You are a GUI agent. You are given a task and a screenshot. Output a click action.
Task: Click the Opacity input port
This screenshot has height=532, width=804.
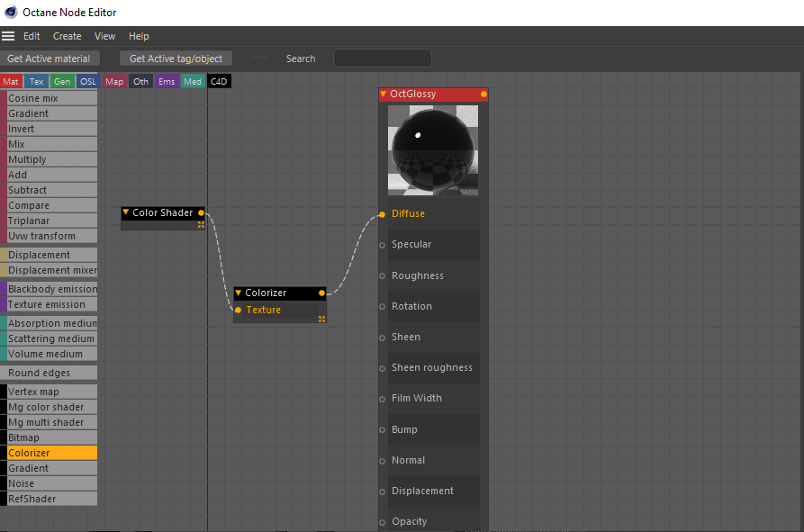pyautogui.click(x=382, y=523)
